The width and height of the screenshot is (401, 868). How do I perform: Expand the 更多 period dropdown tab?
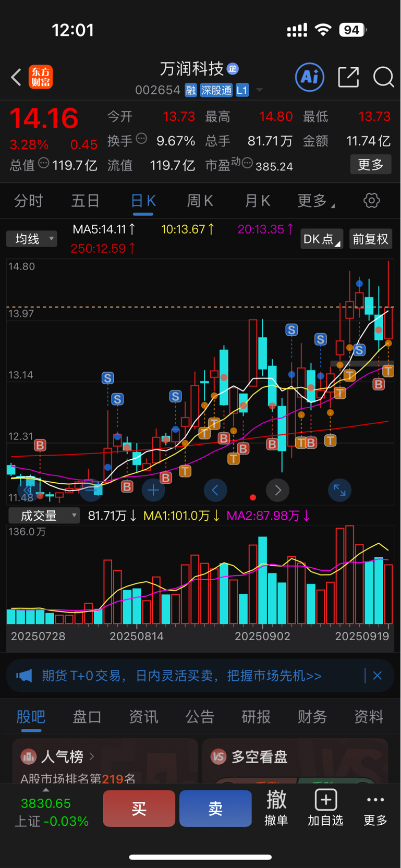[x=316, y=201]
